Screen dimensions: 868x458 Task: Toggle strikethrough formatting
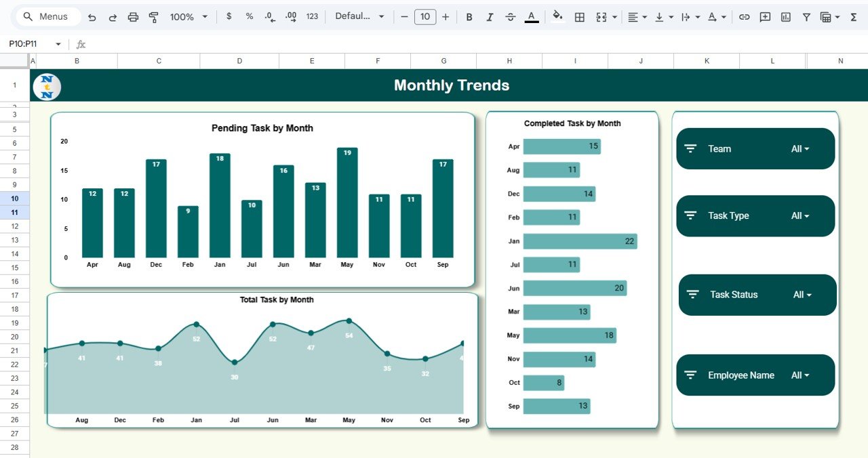coord(510,16)
